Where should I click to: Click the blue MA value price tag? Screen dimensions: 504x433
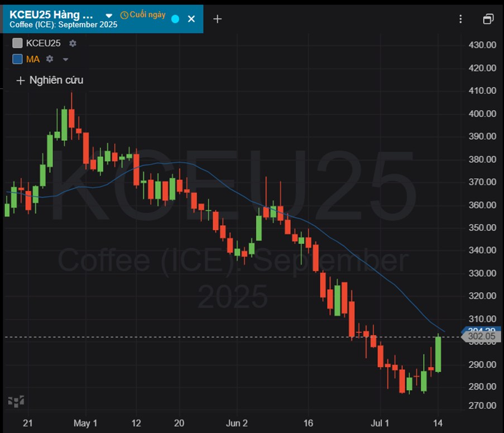point(481,330)
